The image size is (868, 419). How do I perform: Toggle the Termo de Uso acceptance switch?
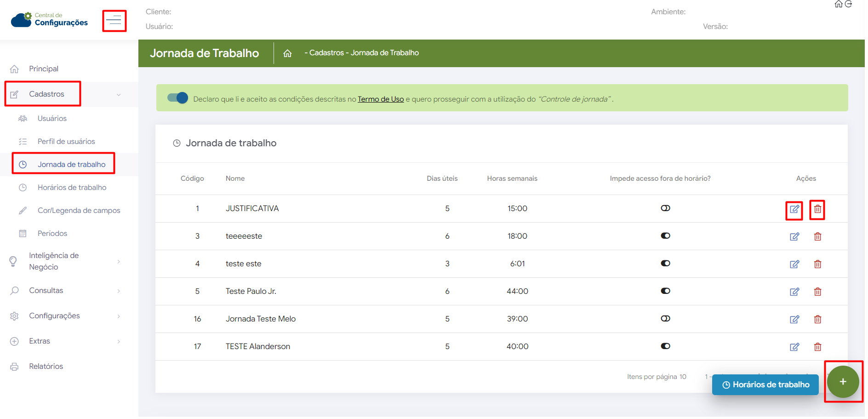(177, 98)
